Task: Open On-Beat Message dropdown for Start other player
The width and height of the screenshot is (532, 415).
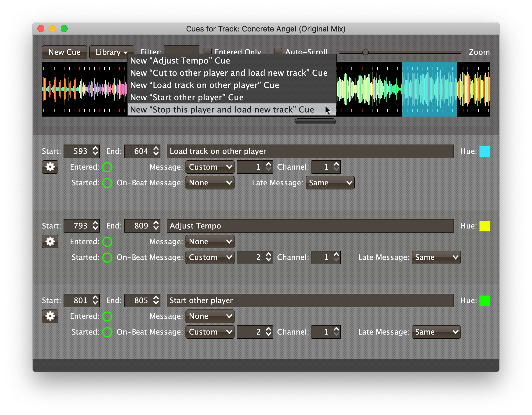Action: tap(210, 332)
